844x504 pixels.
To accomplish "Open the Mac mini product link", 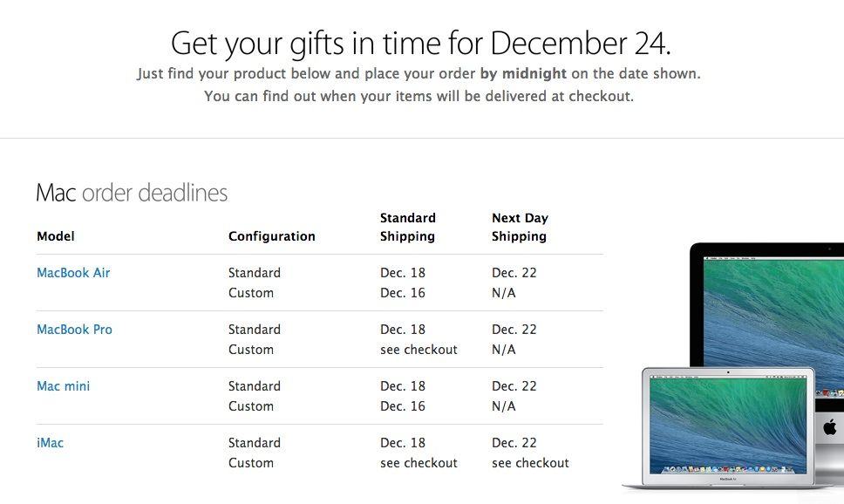I will (63, 386).
